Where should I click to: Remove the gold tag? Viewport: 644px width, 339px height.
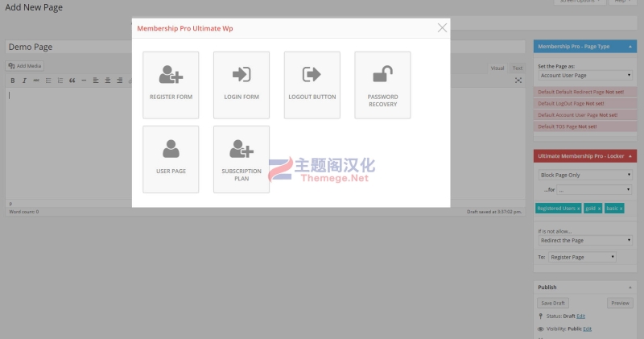pos(599,209)
